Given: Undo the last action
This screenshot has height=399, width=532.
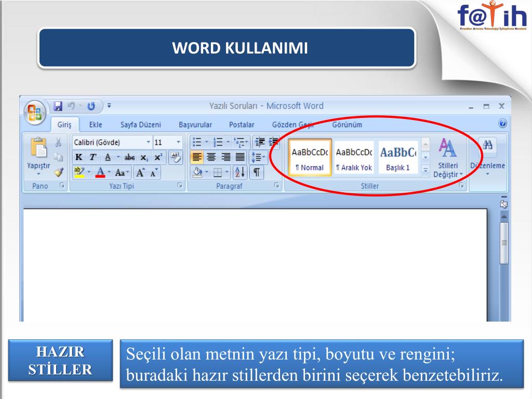Looking at the screenshot, I should click(71, 106).
